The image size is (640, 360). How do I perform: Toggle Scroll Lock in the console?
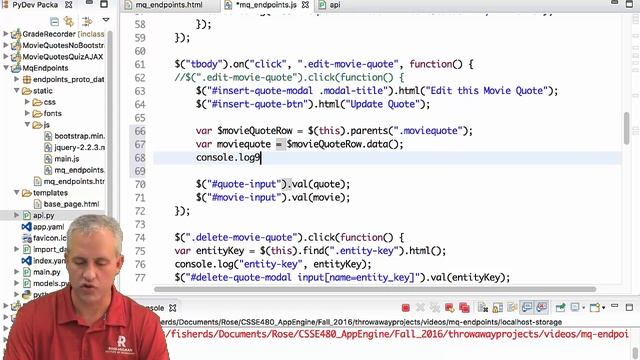(498, 308)
